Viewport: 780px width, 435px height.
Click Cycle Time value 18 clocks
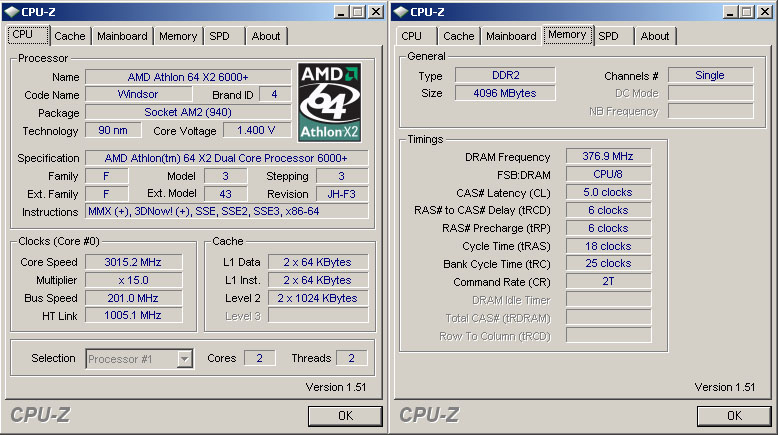click(x=608, y=246)
